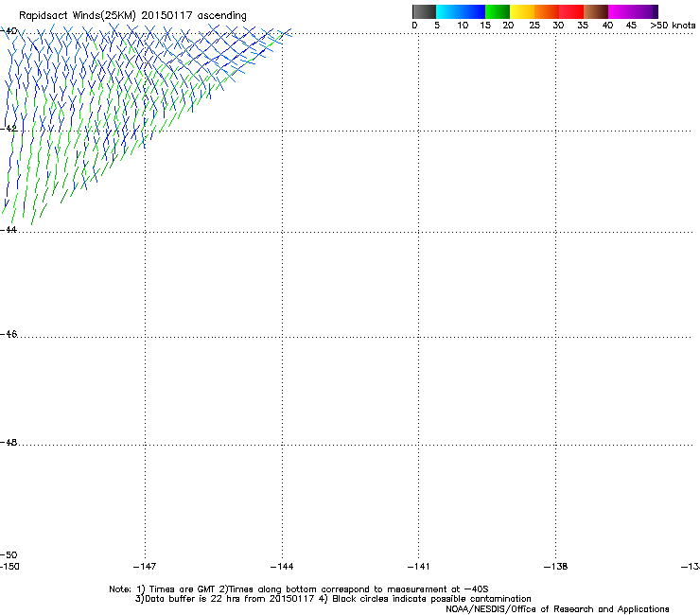This screenshot has height=615, width=700.
Task: Click the -138 longitude axis label
Action: (x=555, y=567)
